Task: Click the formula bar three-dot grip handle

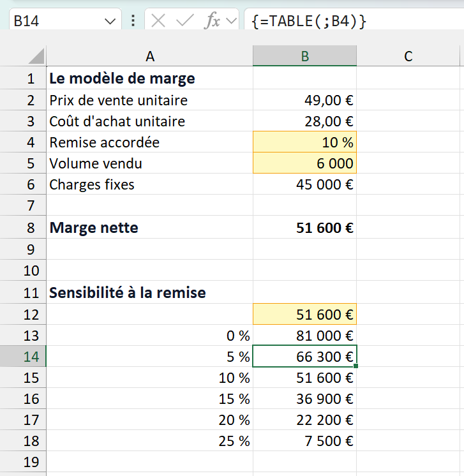Action: (x=133, y=21)
